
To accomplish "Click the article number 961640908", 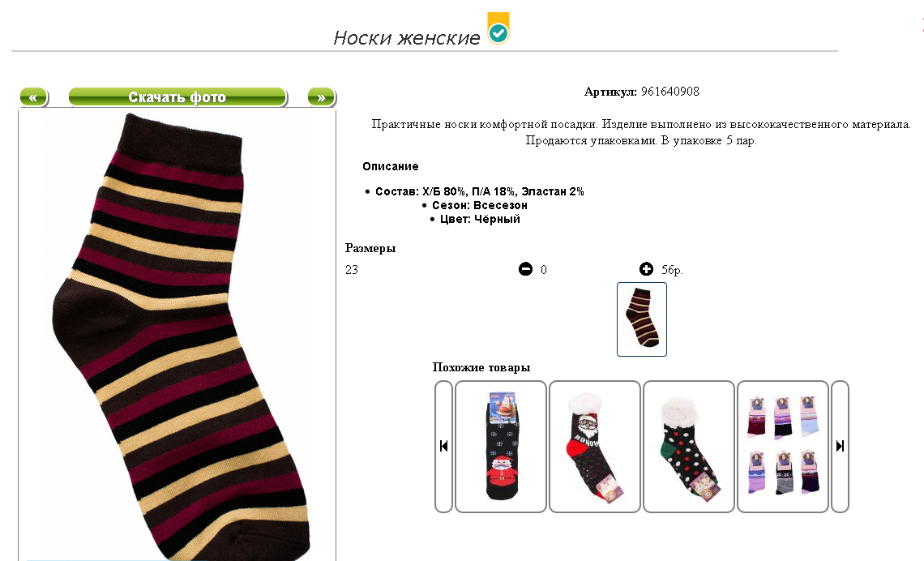I will [670, 92].
